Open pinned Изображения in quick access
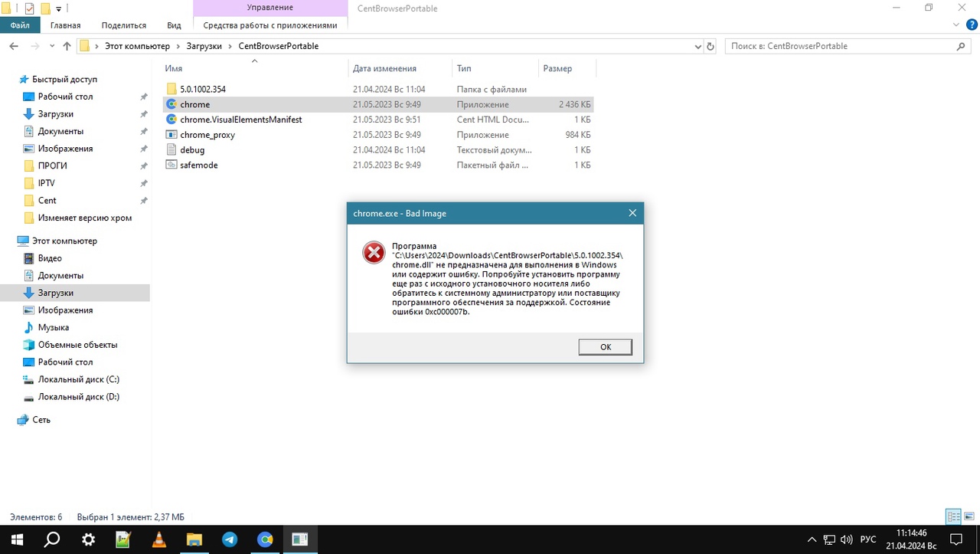Image resolution: width=980 pixels, height=554 pixels. pos(65,149)
